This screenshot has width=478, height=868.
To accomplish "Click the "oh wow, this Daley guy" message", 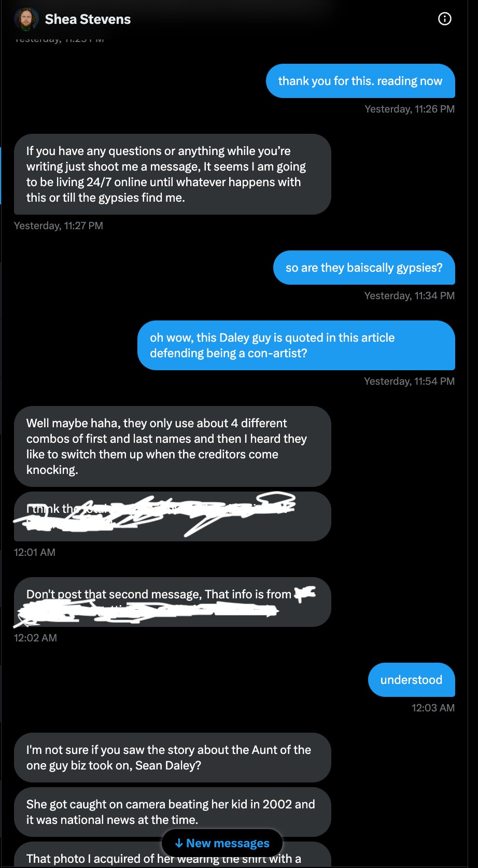I will [296, 345].
